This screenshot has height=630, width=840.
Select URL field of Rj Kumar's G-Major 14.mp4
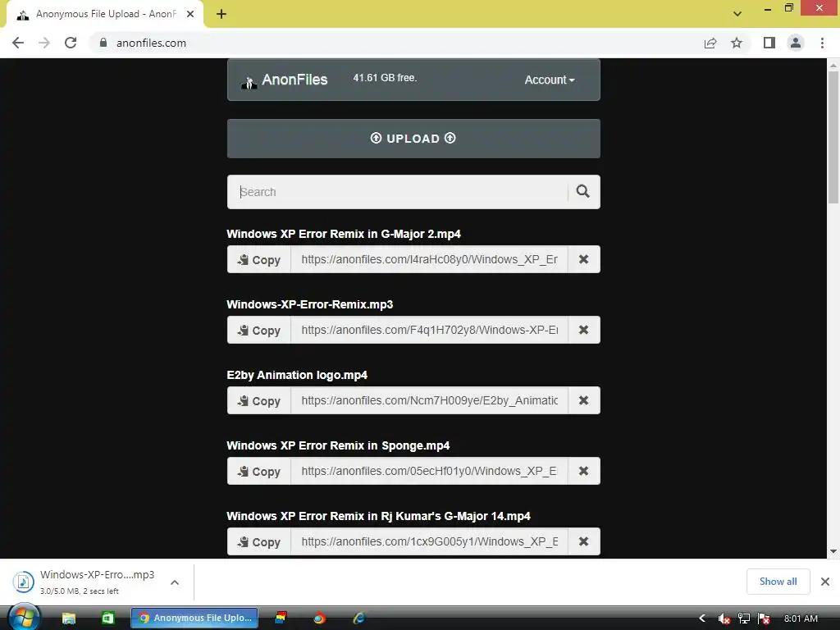pos(429,541)
